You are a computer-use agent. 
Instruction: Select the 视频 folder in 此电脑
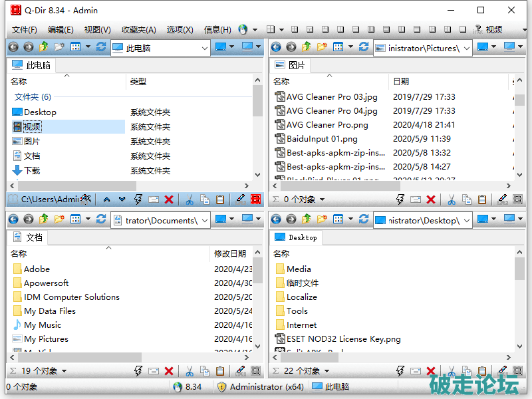tap(32, 126)
